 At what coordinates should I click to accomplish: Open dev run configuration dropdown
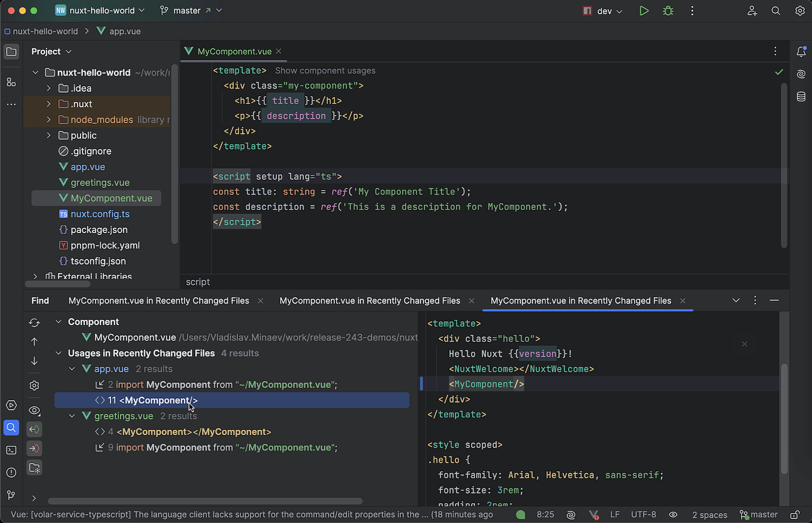pyautogui.click(x=603, y=11)
